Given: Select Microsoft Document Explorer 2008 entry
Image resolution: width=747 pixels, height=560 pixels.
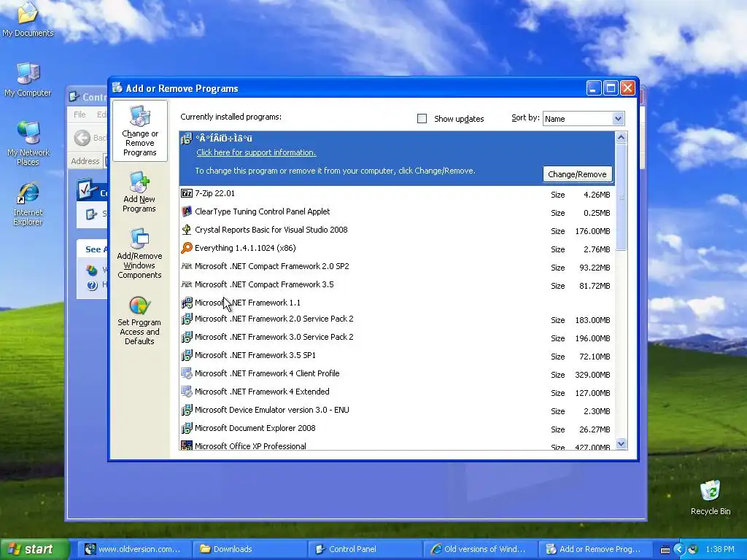Looking at the screenshot, I should [397, 428].
